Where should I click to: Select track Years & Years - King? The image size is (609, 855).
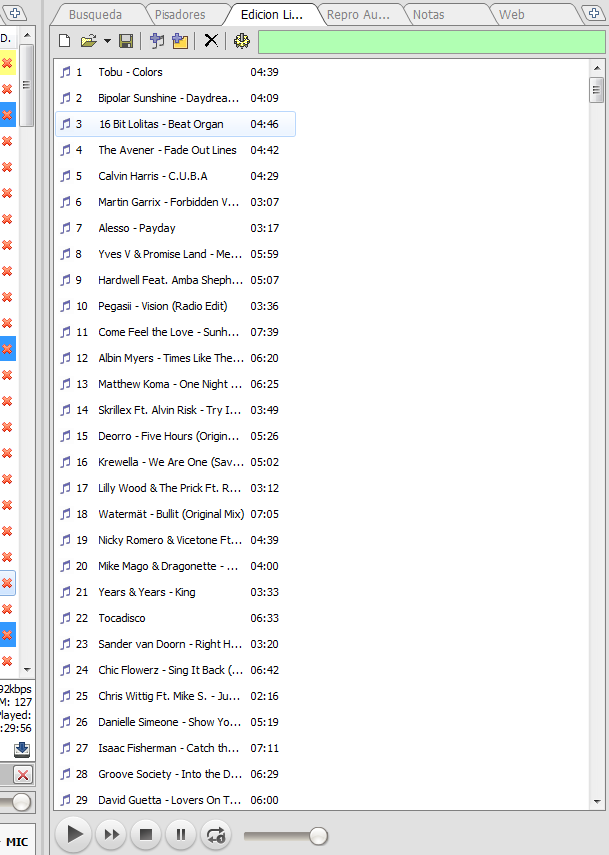[176, 592]
